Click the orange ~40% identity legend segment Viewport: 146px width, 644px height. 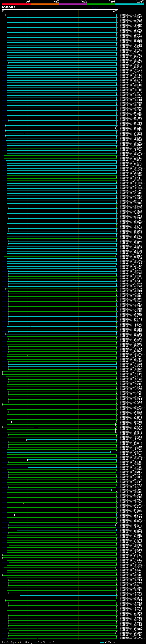44,4
